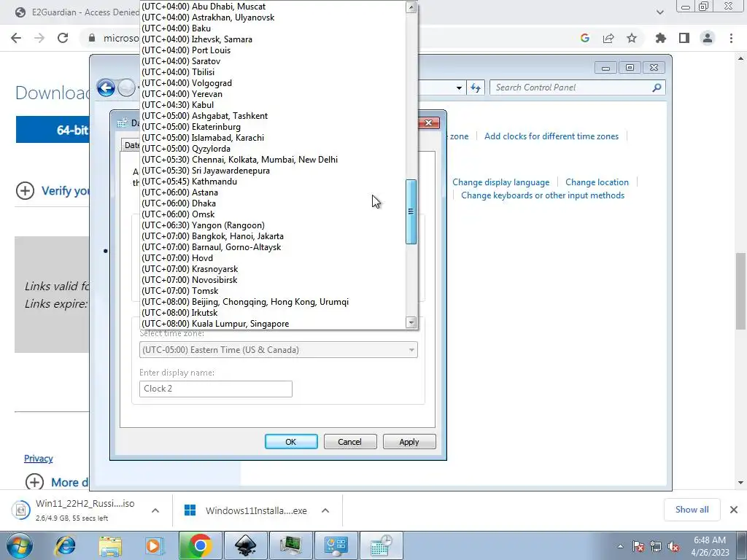This screenshot has height=560, width=747.
Task: Select Chennai, Kolkata, Mumbai, New Delhi zone
Action: pos(273,160)
